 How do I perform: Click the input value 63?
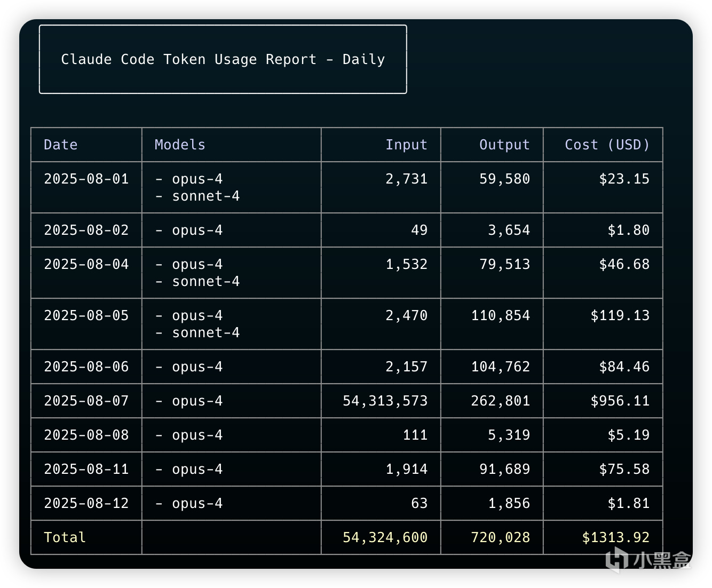coord(420,503)
